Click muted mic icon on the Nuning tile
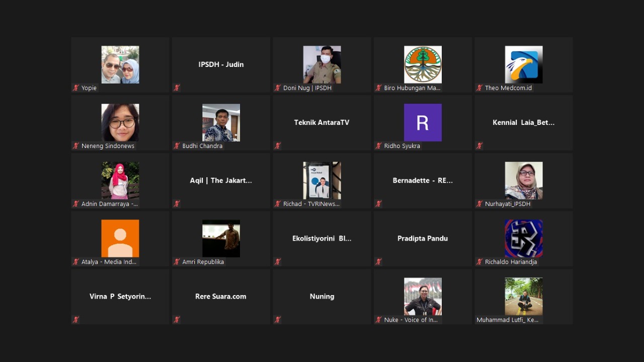This screenshot has height=362, width=644. [x=277, y=320]
